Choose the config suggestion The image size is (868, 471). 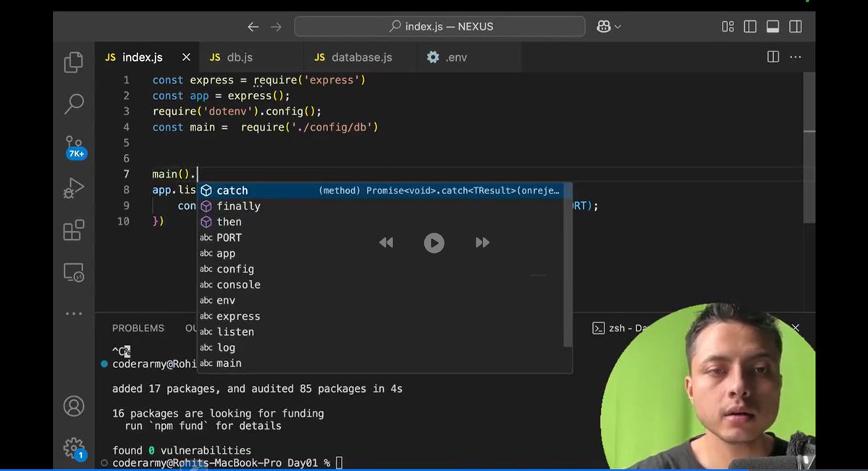380,269
